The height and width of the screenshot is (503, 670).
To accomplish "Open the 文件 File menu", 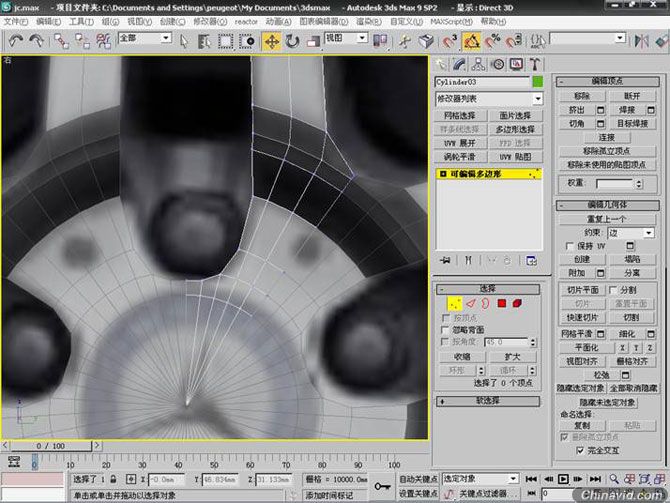I will pyautogui.click(x=15, y=20).
